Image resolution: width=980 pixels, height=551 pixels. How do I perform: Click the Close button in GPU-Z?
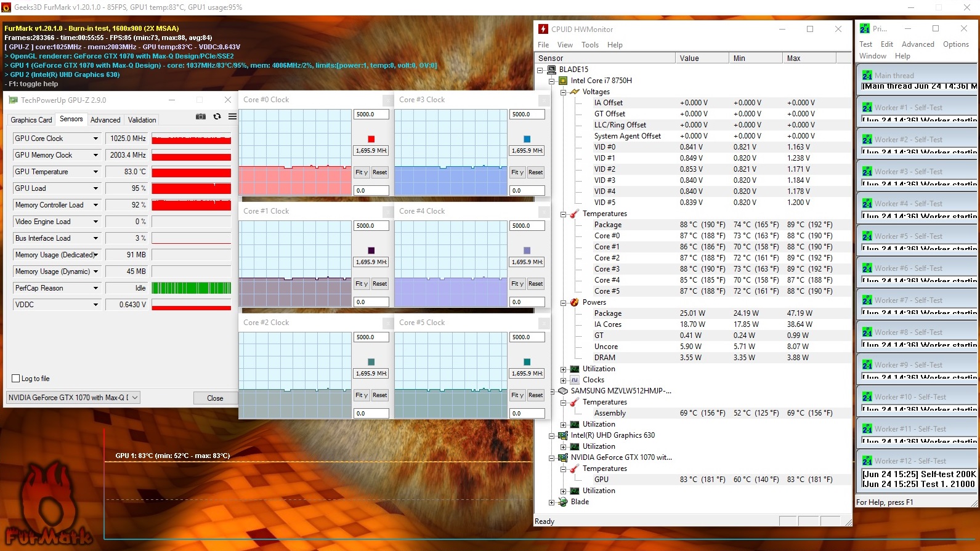215,398
